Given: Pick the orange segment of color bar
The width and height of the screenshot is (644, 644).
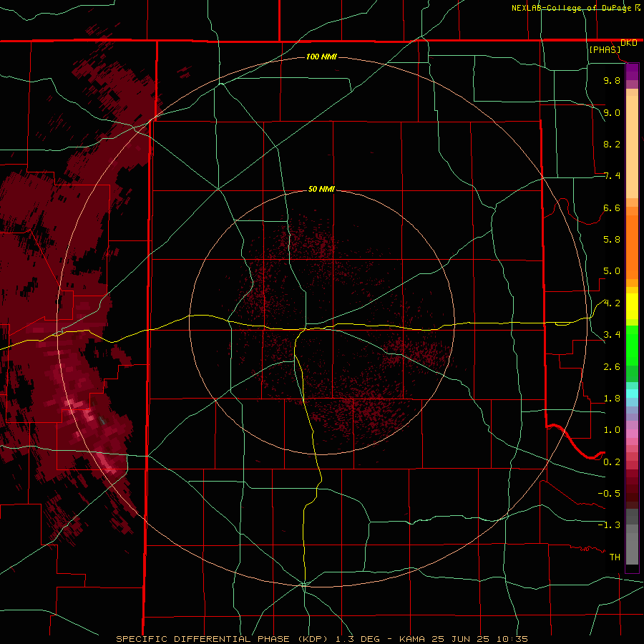Looking at the screenshot, I should pos(632,248).
